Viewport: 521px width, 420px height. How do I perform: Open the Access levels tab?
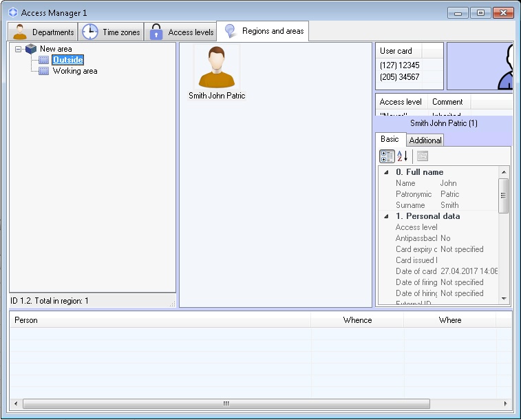180,32
